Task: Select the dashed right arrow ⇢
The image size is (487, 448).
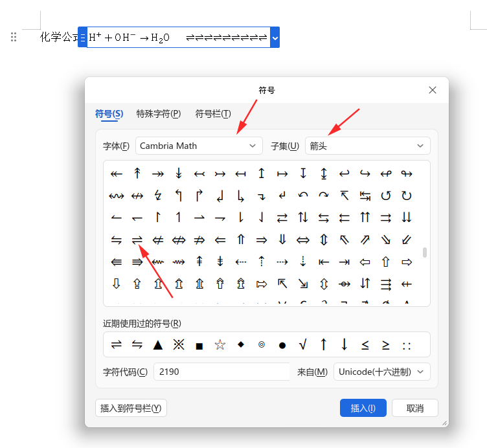Action: 282,262
